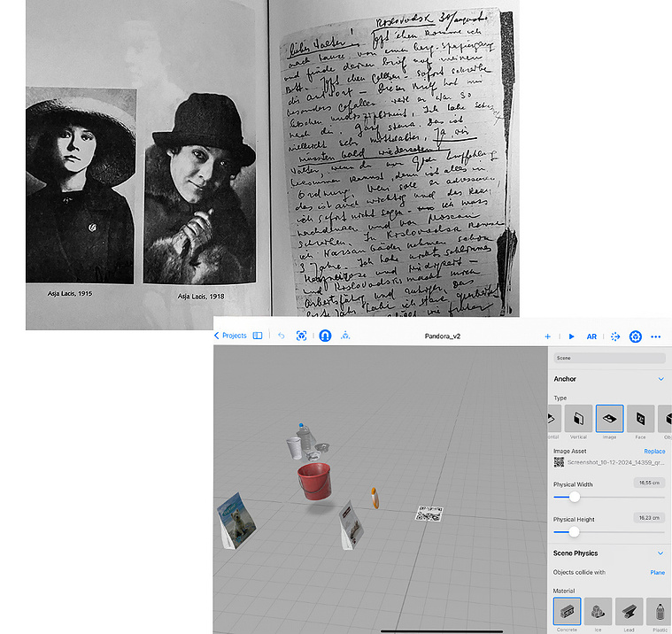The width and height of the screenshot is (672, 634).
Task: Add a new object with plus icon
Action: click(547, 336)
